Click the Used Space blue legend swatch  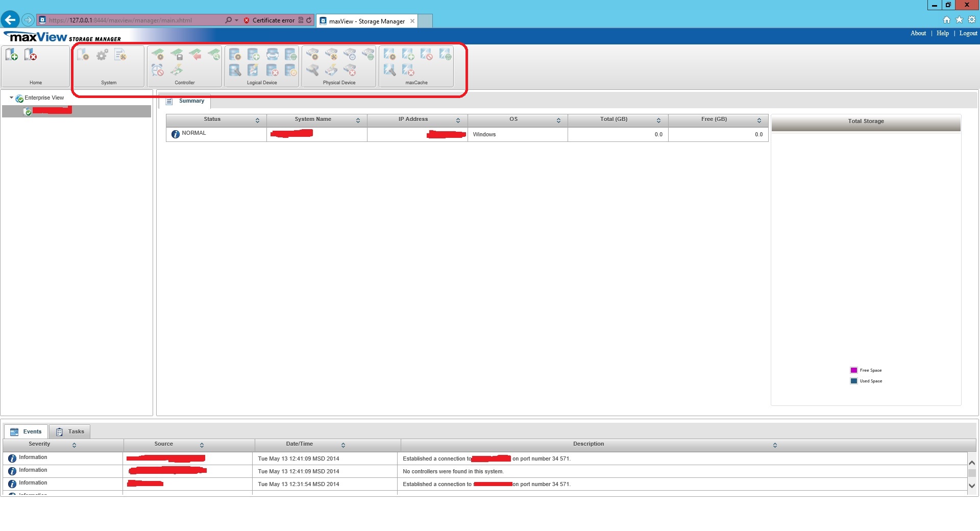click(853, 381)
